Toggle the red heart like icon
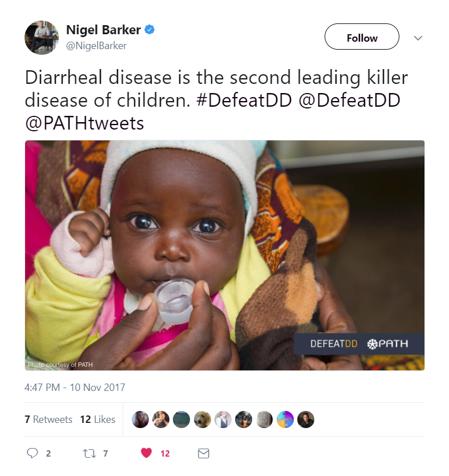Image resolution: width=449 pixels, height=476 pixels. coord(147,453)
